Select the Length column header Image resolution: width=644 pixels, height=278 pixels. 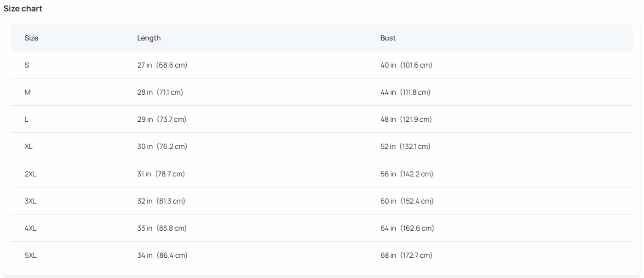point(149,38)
